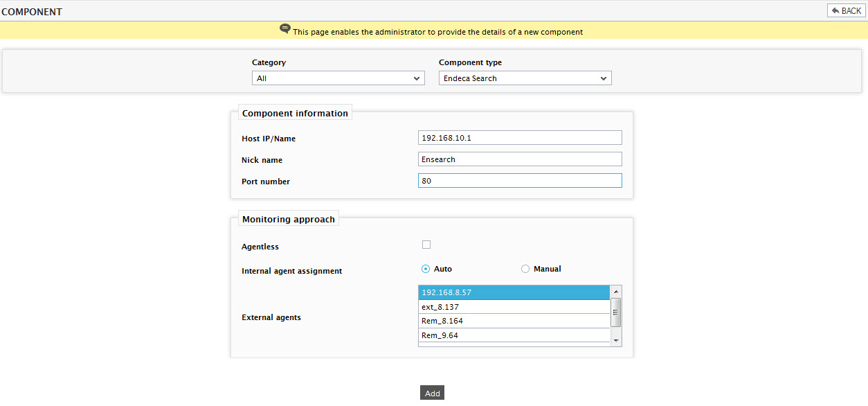Click the Add button
Screen dimensions: 868x406
click(x=433, y=393)
